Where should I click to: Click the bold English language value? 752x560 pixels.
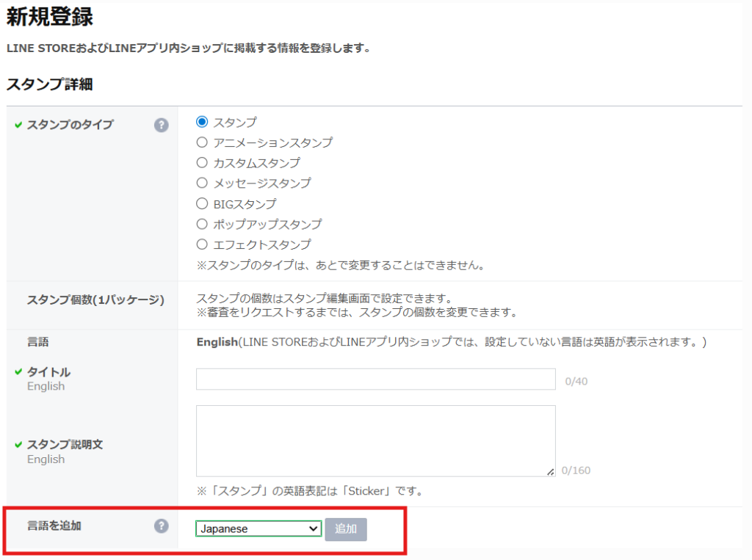[x=217, y=342]
